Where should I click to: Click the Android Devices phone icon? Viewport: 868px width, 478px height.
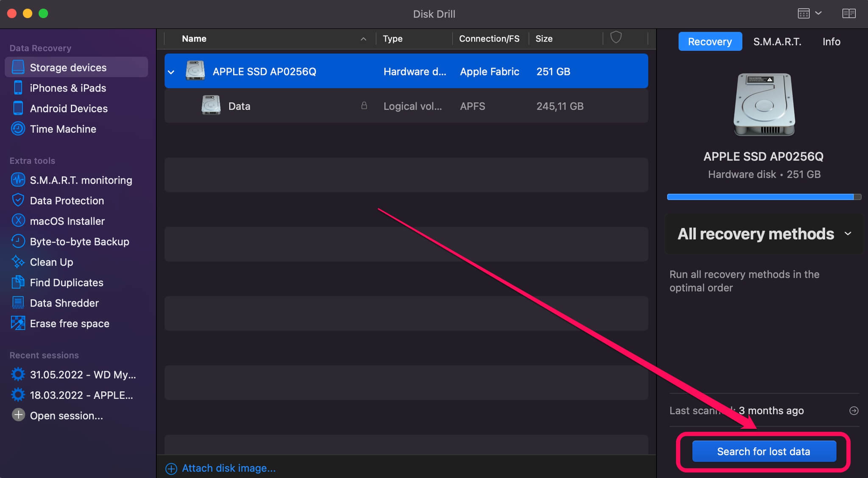click(x=18, y=108)
